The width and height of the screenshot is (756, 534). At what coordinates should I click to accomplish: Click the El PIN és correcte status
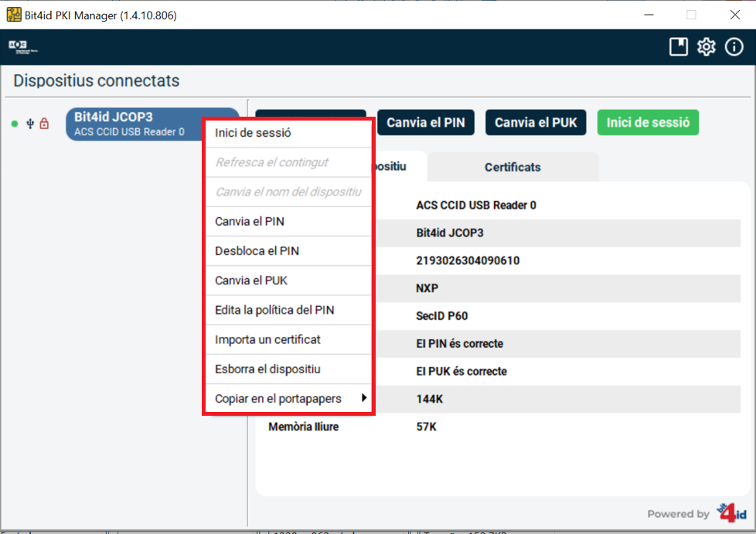459,344
